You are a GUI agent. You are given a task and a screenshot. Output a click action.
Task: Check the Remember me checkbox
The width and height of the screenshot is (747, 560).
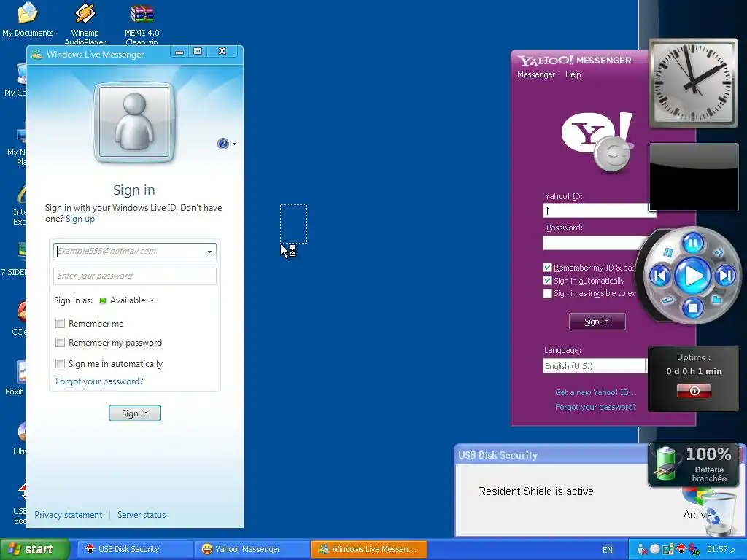60,323
